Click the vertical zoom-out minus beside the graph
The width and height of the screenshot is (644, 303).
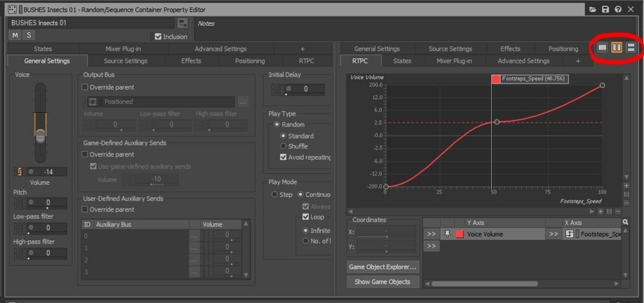pos(626,203)
